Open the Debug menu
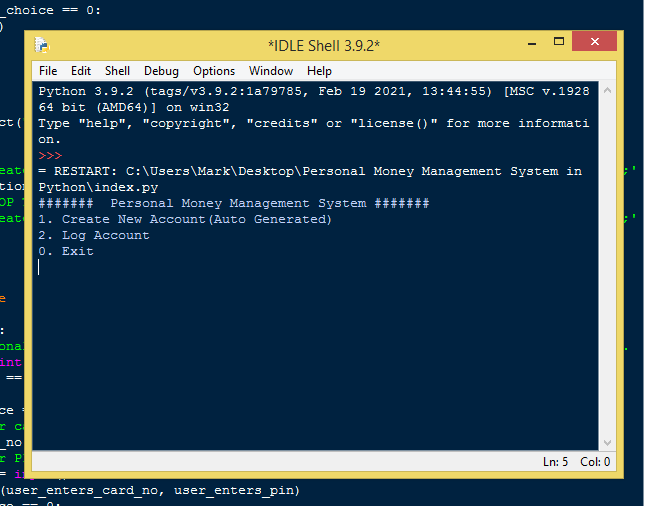 [161, 71]
